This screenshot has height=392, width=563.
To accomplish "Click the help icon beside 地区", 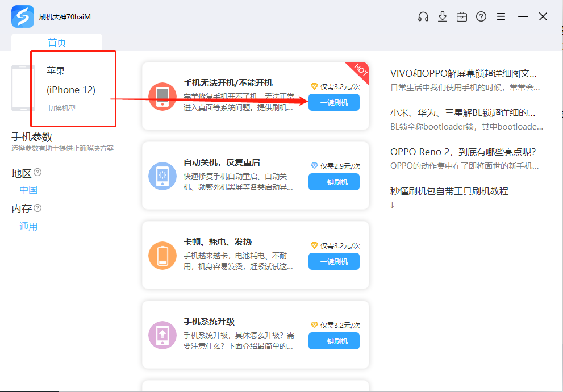I will (37, 172).
